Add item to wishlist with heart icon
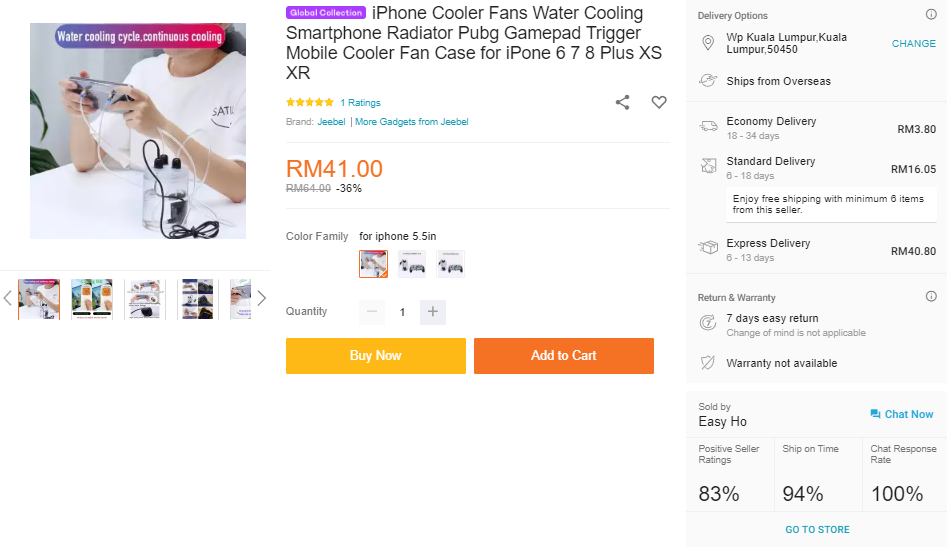 click(x=659, y=102)
